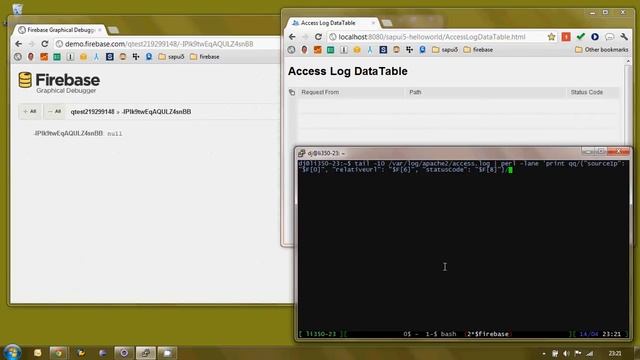This screenshot has width=640, height=360.
Task: Click 2*$firebase in terminal status bar
Action: pos(488,334)
